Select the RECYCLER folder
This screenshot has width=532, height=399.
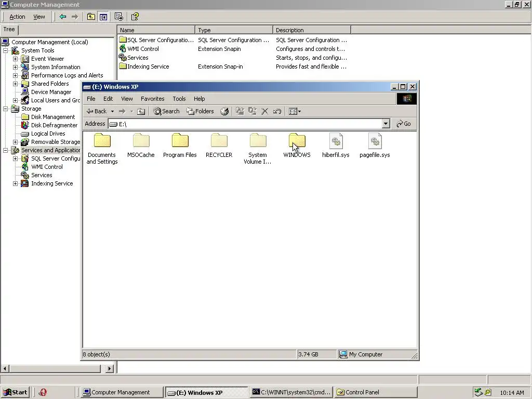219,145
